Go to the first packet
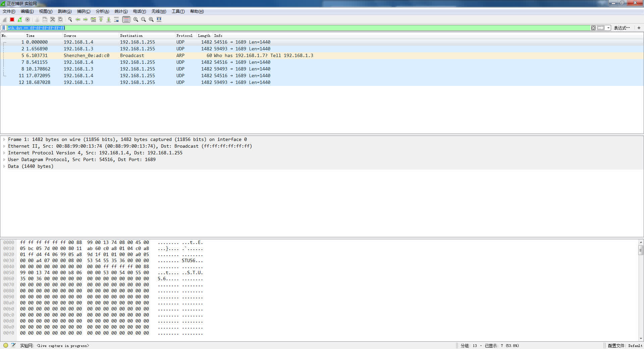This screenshot has height=349, width=644. (x=101, y=19)
